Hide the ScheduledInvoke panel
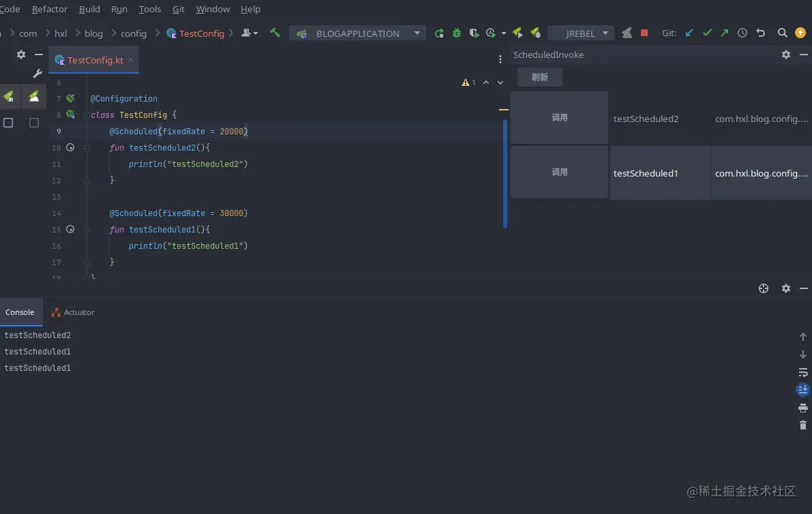 click(804, 55)
